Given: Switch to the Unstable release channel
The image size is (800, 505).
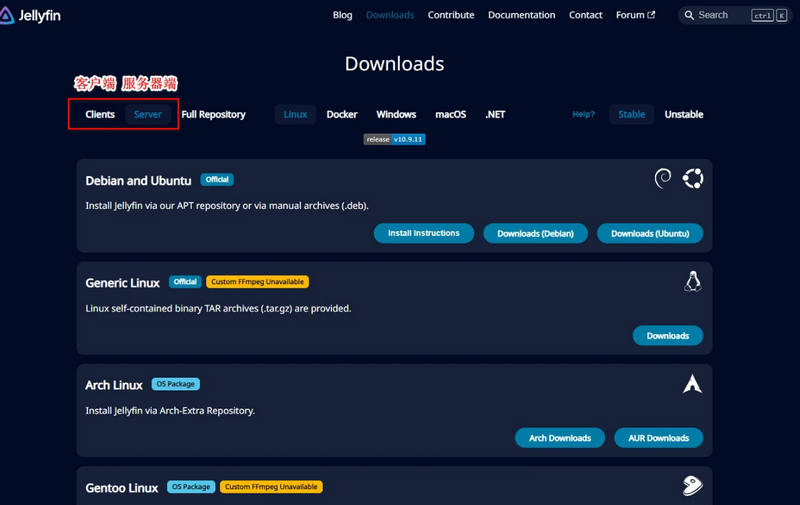Looking at the screenshot, I should 684,114.
